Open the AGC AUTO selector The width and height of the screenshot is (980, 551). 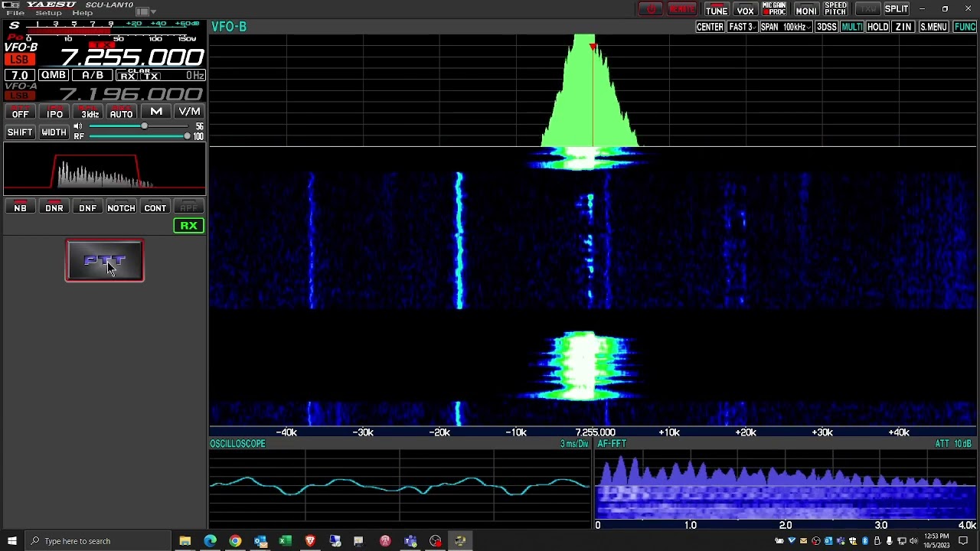(121, 113)
